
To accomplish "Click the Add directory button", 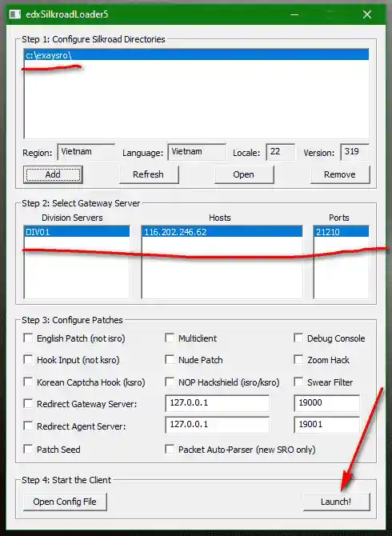I will click(x=53, y=174).
